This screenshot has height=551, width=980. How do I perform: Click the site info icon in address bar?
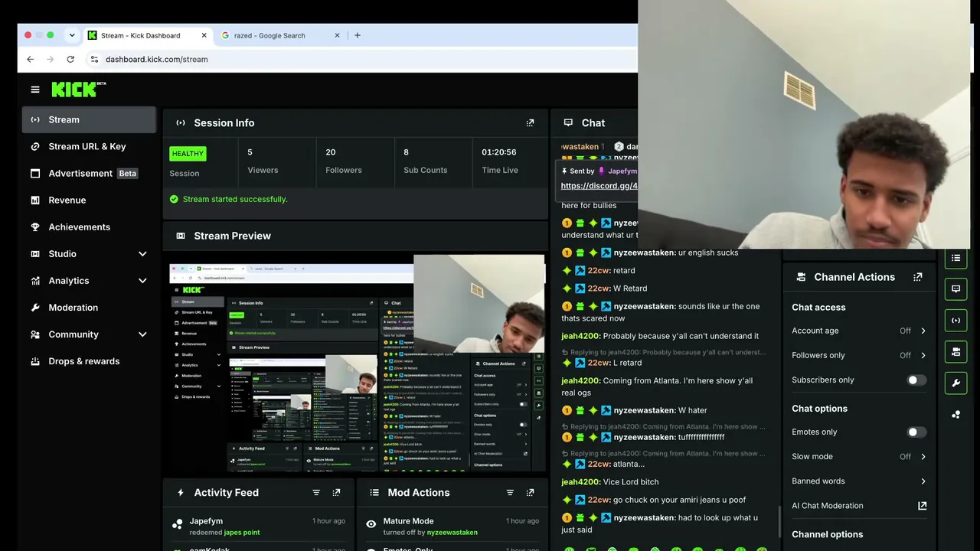point(94,59)
